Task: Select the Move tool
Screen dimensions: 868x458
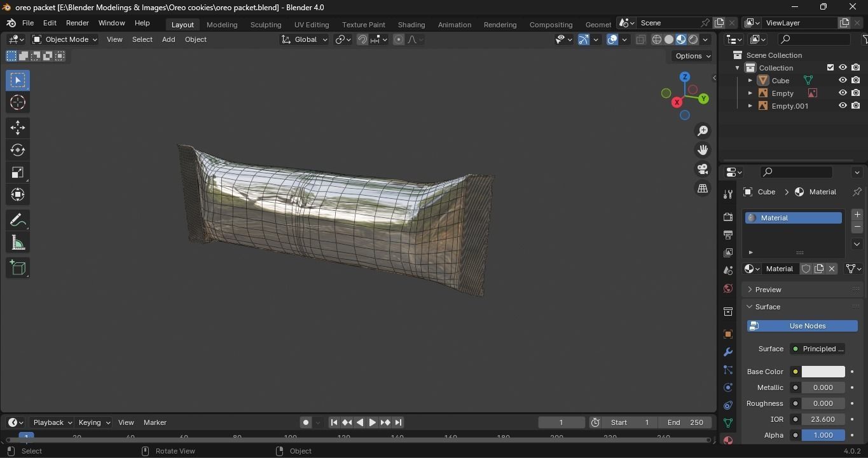Action: pos(18,128)
